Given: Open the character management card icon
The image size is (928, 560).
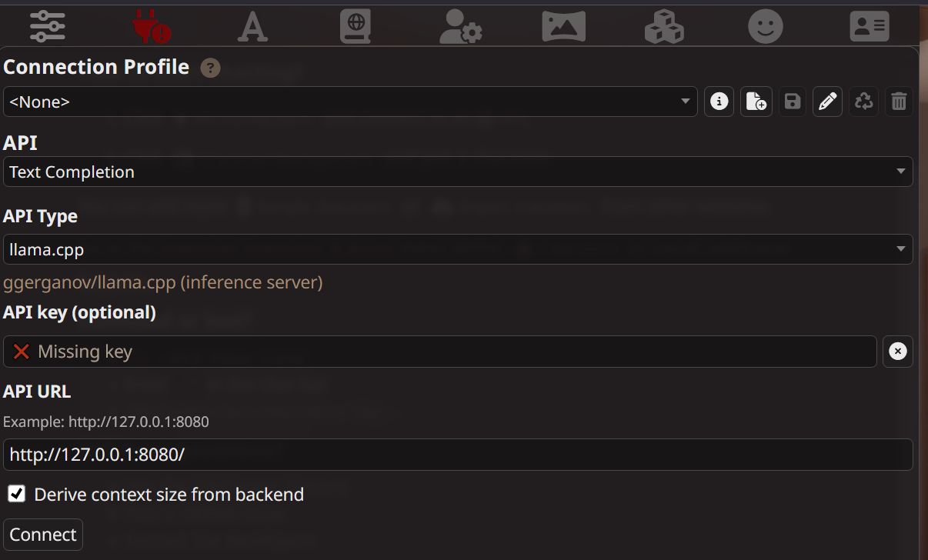Looking at the screenshot, I should click(870, 26).
